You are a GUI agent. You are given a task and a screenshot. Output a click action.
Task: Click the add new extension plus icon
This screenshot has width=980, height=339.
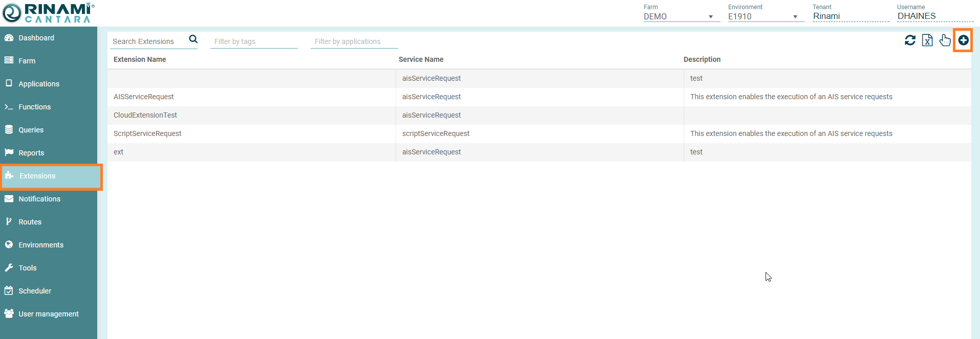pos(963,40)
